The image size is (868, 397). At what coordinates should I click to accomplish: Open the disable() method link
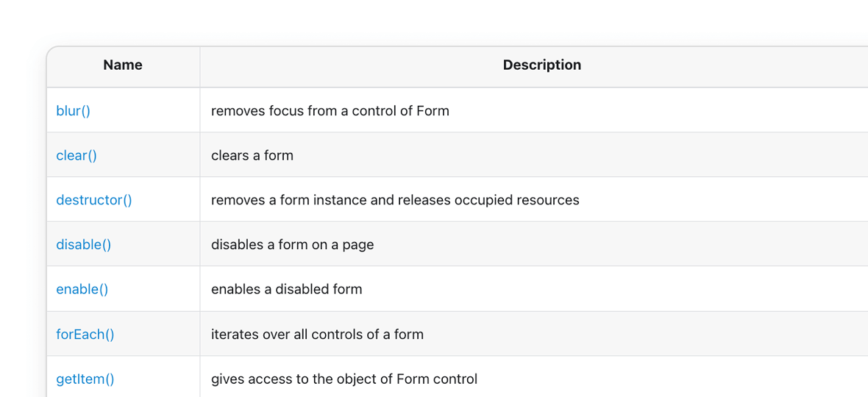coord(84,245)
